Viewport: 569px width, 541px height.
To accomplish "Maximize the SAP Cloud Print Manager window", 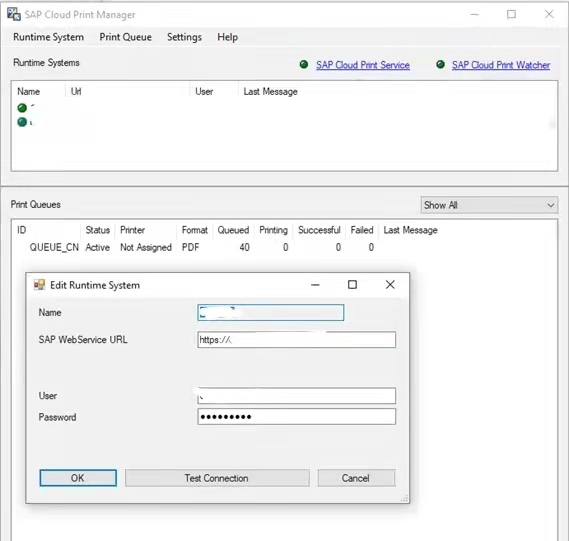I will 511,14.
